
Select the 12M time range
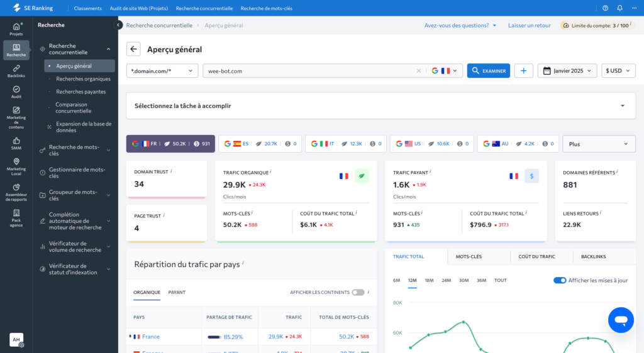coord(413,280)
